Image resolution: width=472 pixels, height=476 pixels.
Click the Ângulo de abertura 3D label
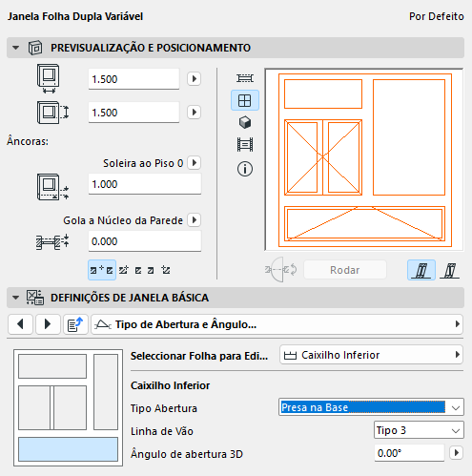[x=187, y=454]
